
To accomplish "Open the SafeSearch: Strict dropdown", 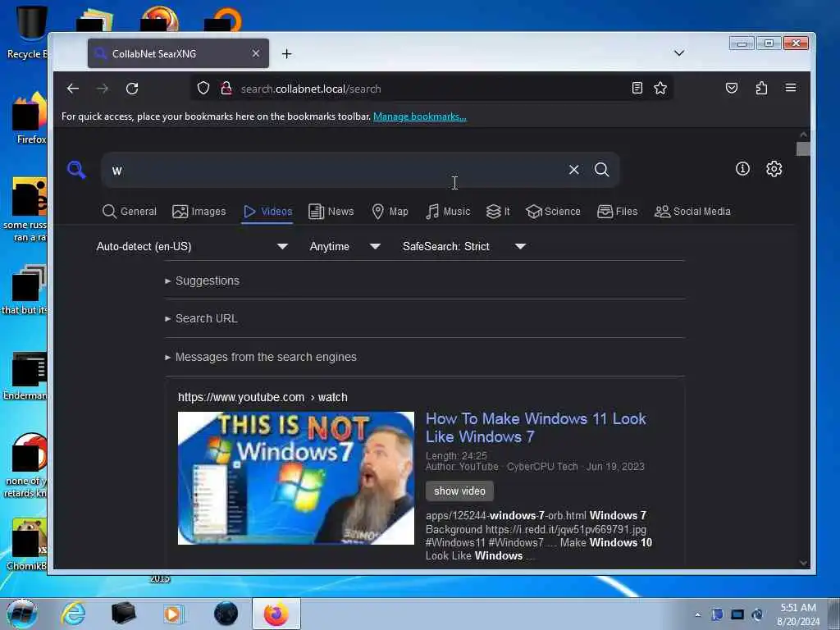I will pos(464,246).
